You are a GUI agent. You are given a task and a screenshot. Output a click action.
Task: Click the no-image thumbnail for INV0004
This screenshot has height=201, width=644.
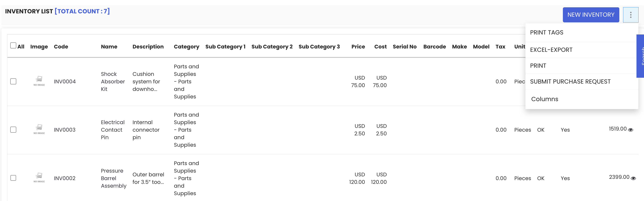[x=39, y=81]
